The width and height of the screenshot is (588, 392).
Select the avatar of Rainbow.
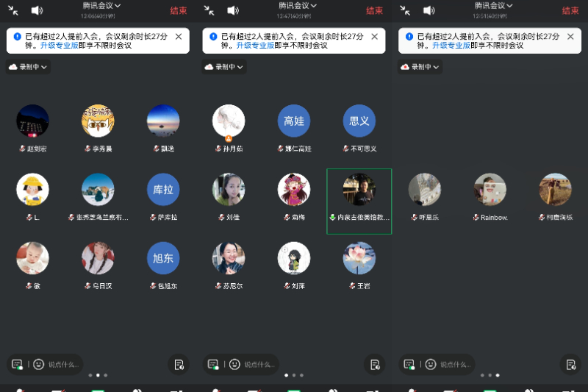tap(490, 190)
